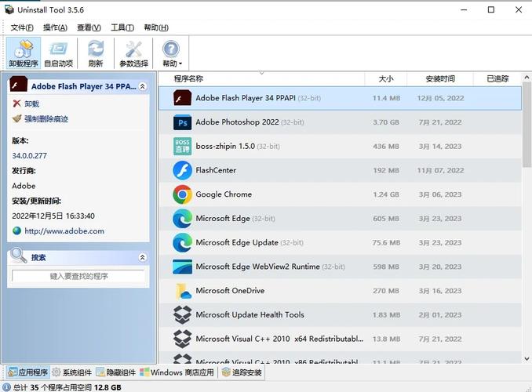Click the FlashCenter app icon
This screenshot has width=532, height=392.
[x=182, y=171]
